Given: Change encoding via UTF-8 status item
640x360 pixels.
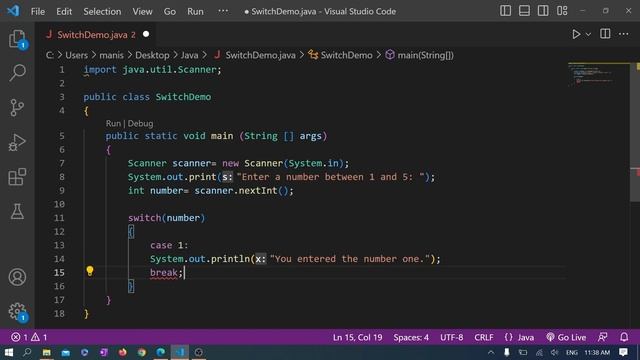Looking at the screenshot, I should [x=451, y=338].
